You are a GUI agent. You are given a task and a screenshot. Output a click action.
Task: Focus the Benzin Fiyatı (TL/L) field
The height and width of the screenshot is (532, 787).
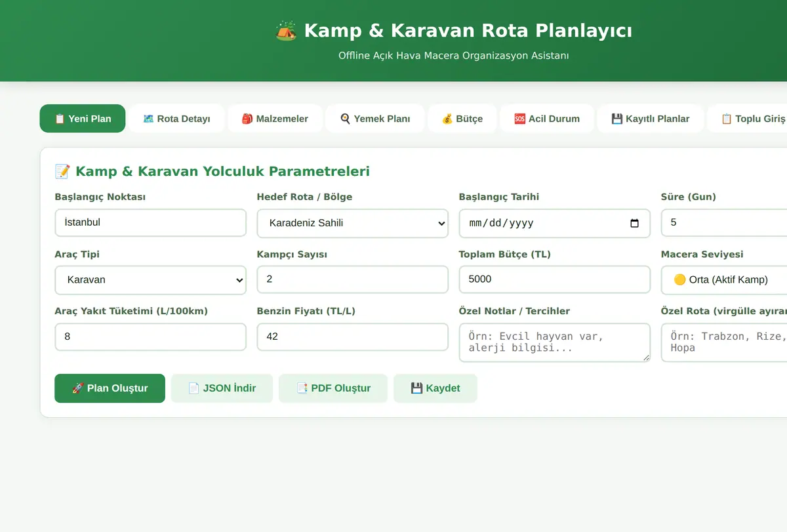click(x=353, y=337)
